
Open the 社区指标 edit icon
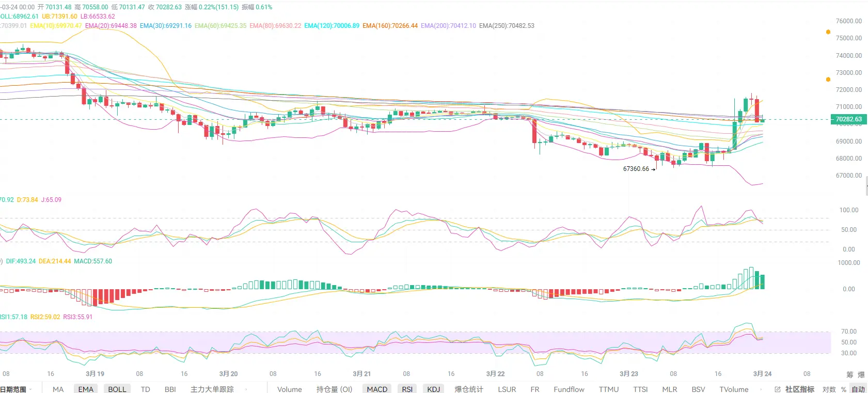[x=778, y=389]
